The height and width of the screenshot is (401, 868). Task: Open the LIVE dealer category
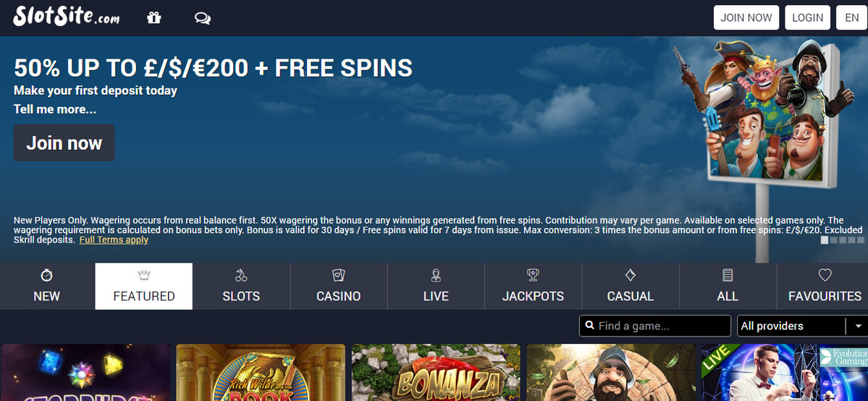(x=437, y=287)
